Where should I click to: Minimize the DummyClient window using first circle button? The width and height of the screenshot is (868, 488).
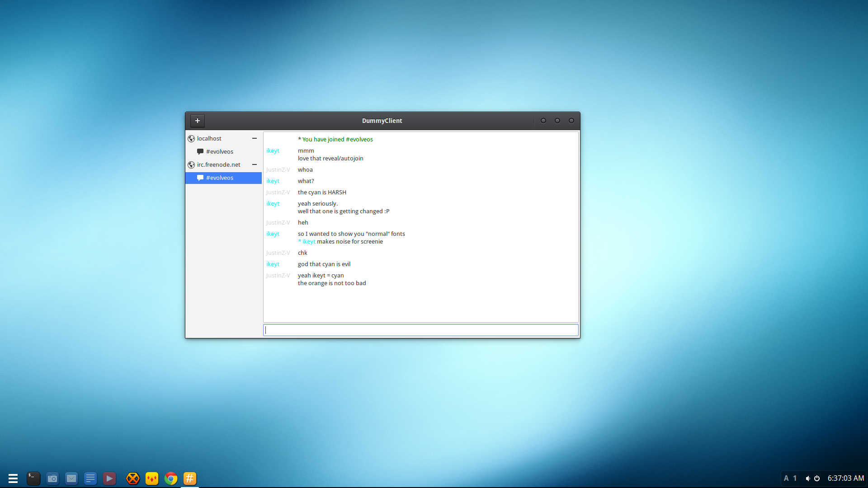tap(543, 121)
